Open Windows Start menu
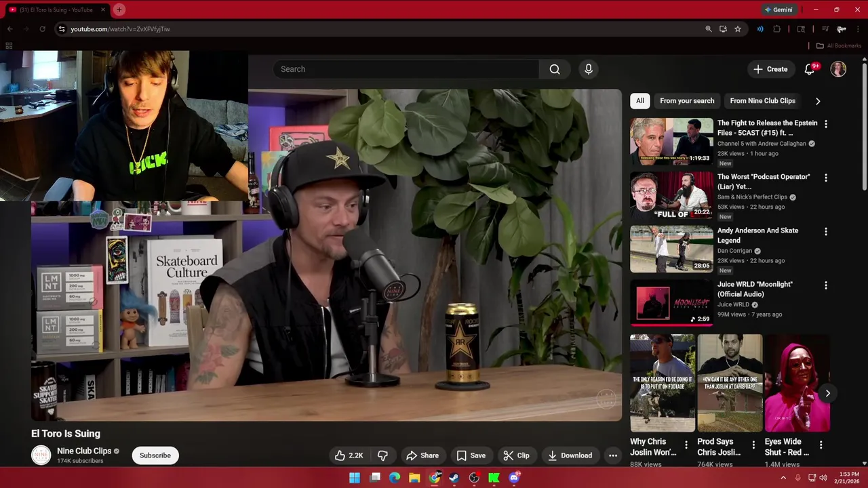Viewport: 868px width, 488px height. [355, 478]
